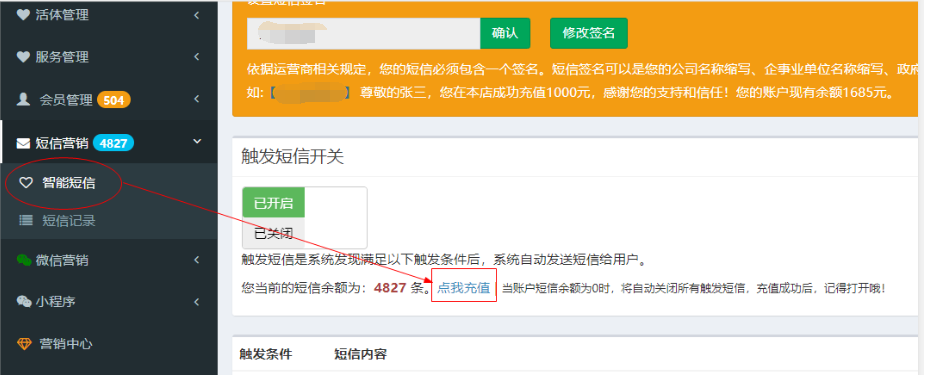Click the 点我充值 recharge link
The height and width of the screenshot is (376, 925).
pyautogui.click(x=464, y=288)
